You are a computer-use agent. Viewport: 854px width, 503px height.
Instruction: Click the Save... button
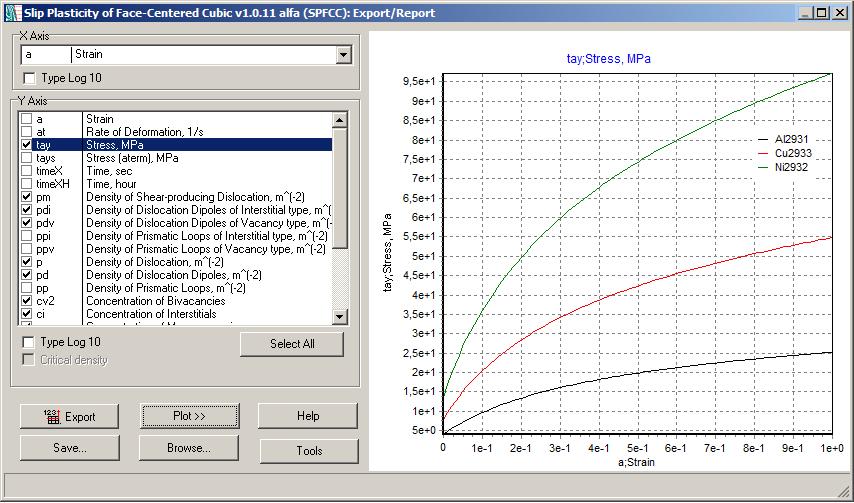69,448
